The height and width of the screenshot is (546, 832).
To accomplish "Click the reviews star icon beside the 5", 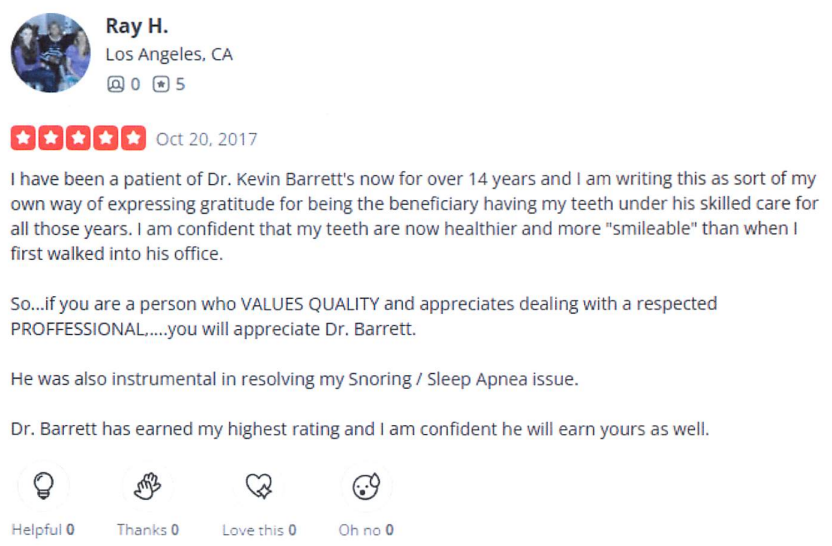I will 160,85.
